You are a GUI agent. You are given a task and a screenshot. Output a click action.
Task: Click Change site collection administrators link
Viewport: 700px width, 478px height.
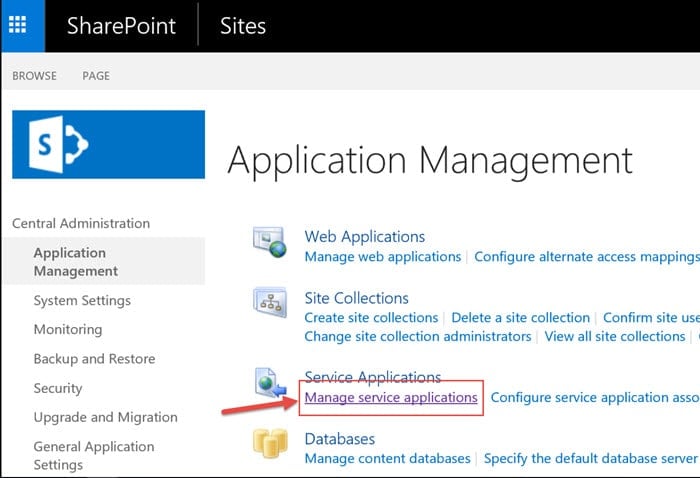418,337
